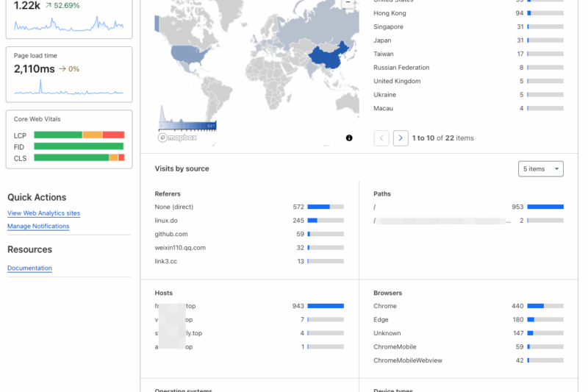Click the Mapbox logo

[177, 138]
